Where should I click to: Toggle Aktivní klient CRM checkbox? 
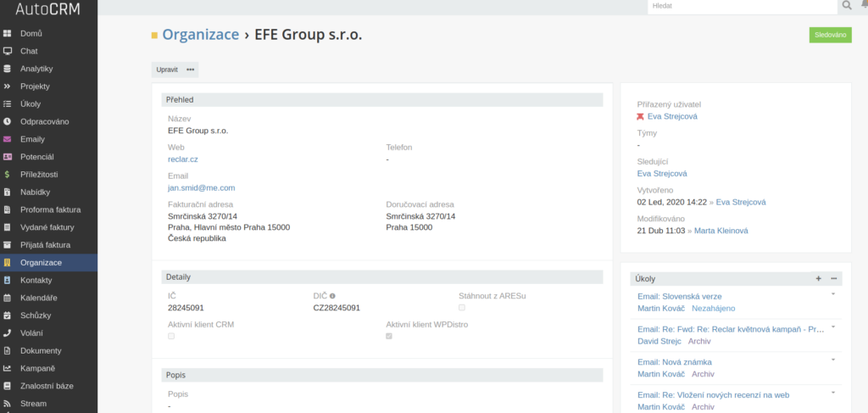pos(171,336)
